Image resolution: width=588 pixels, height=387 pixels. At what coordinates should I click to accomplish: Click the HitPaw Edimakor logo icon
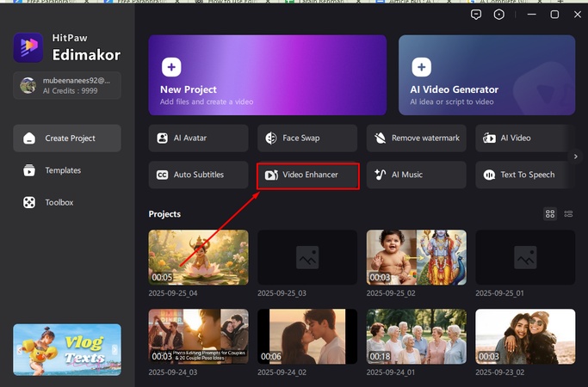28,47
